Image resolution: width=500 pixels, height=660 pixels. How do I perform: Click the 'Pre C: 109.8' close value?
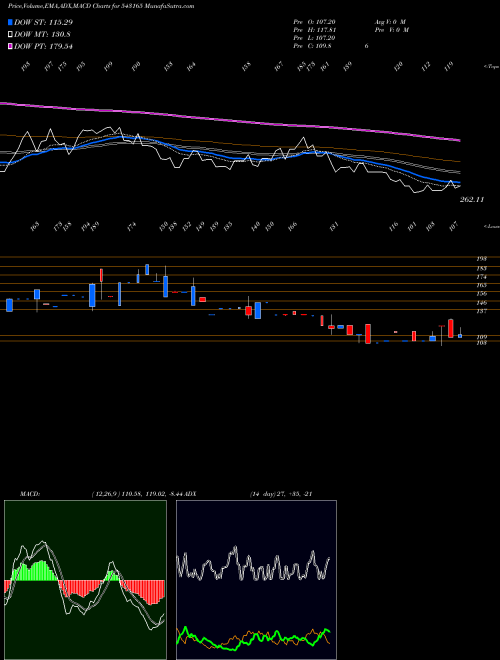(x=312, y=46)
